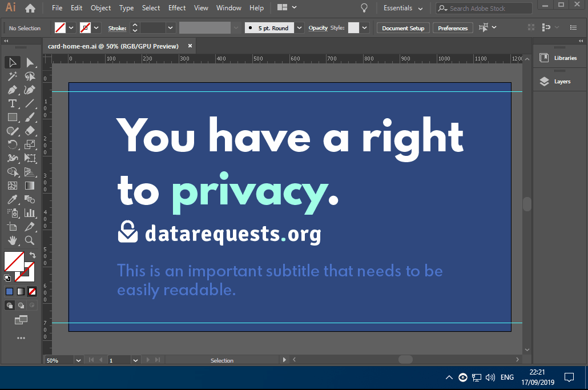This screenshot has height=390, width=588.
Task: Select the Rectangle tool
Action: 13,117
